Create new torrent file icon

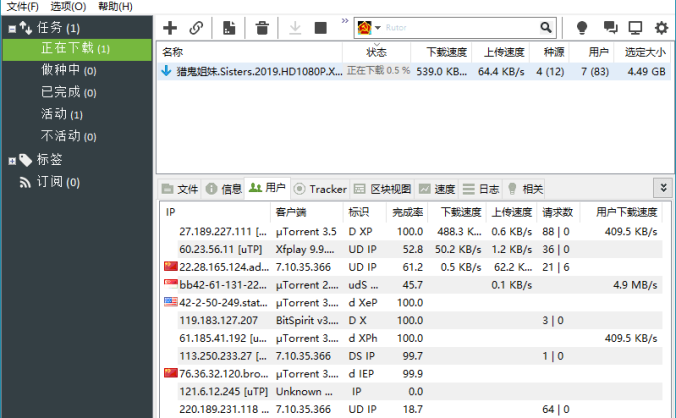(x=229, y=28)
